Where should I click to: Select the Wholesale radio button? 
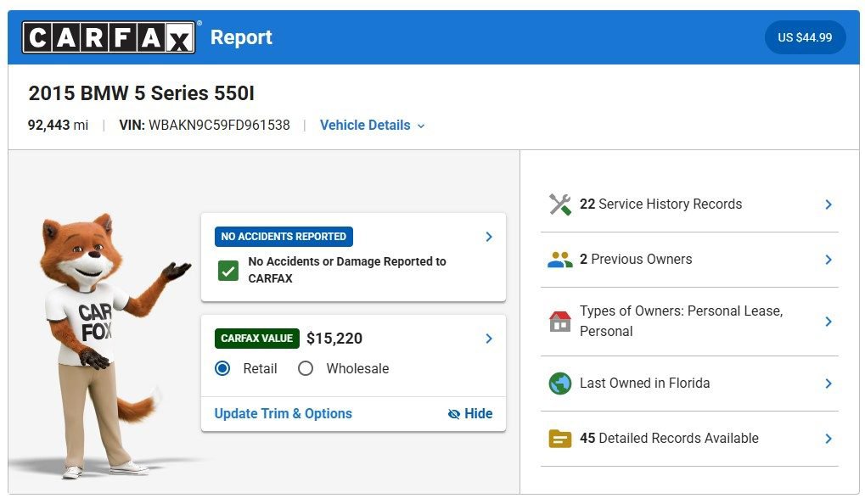click(306, 368)
